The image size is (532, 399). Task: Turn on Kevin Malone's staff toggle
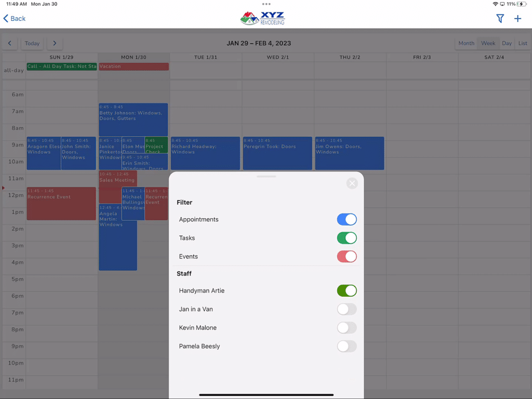(x=347, y=328)
